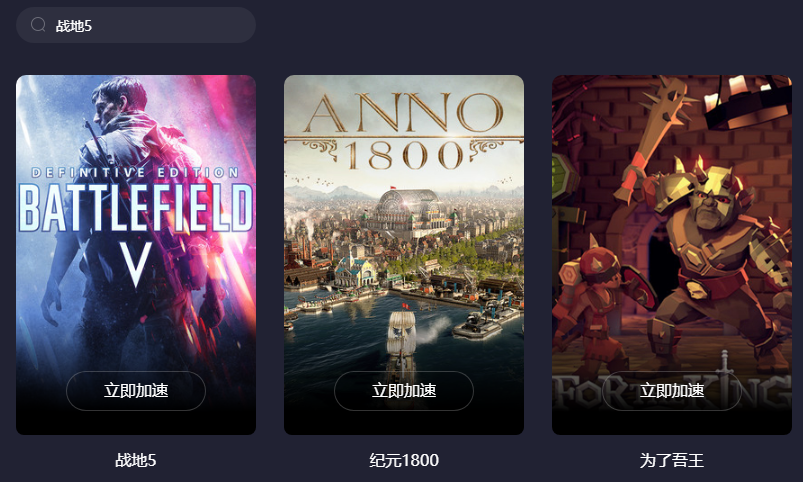The width and height of the screenshot is (803, 482).
Task: Click the ANNO 1800 golden logo
Action: (x=404, y=131)
